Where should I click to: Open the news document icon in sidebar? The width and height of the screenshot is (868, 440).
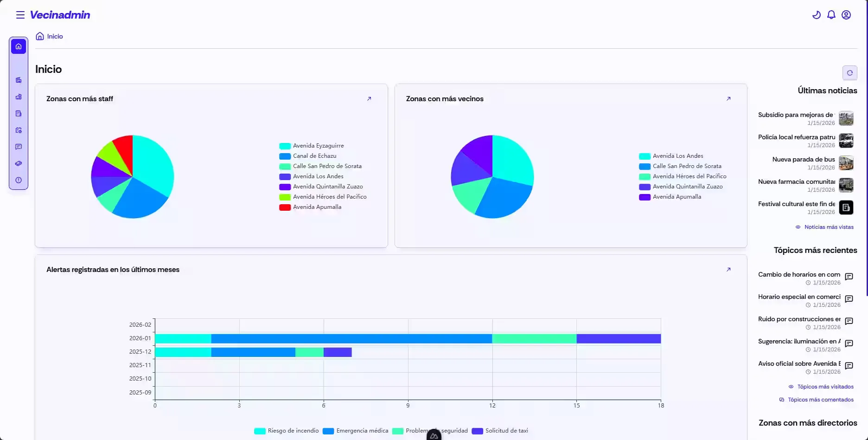tap(19, 113)
